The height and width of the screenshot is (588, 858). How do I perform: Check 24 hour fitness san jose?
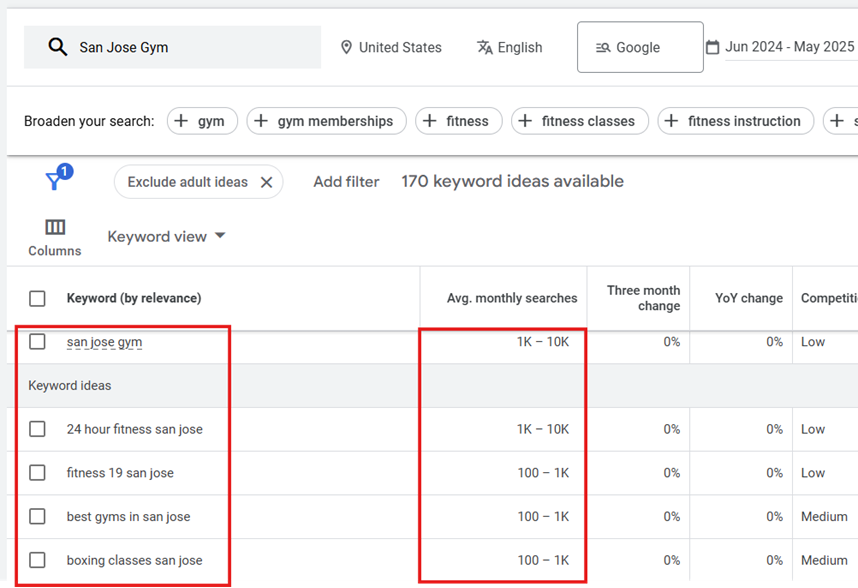point(37,429)
